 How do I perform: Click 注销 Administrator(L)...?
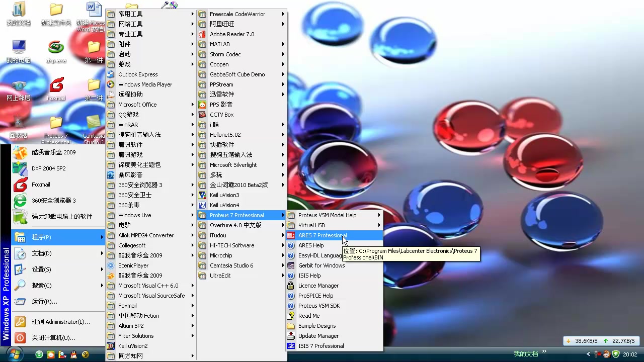[x=58, y=321]
